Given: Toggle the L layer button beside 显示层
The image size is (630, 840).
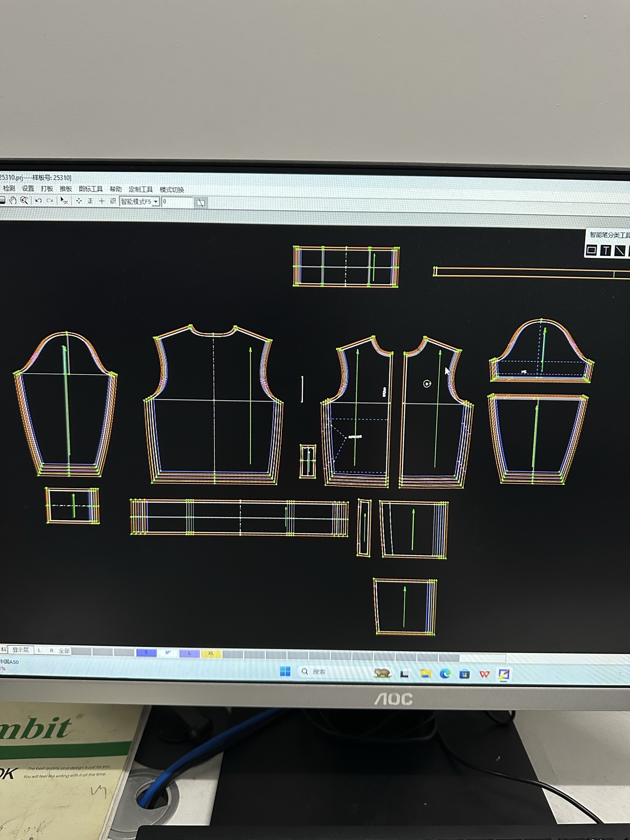Looking at the screenshot, I should tap(39, 650).
